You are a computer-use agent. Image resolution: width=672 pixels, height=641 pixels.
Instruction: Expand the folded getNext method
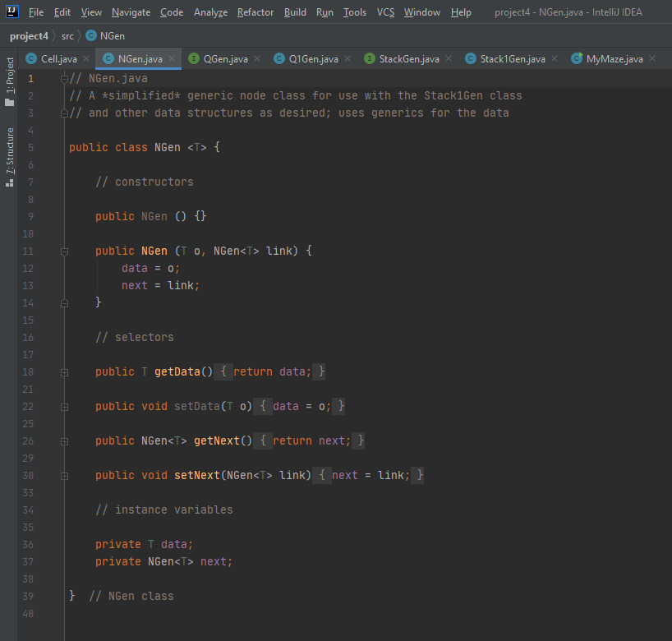coord(64,441)
